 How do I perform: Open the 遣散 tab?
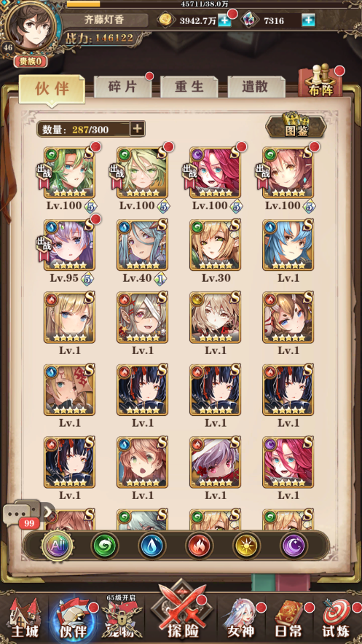coord(255,86)
